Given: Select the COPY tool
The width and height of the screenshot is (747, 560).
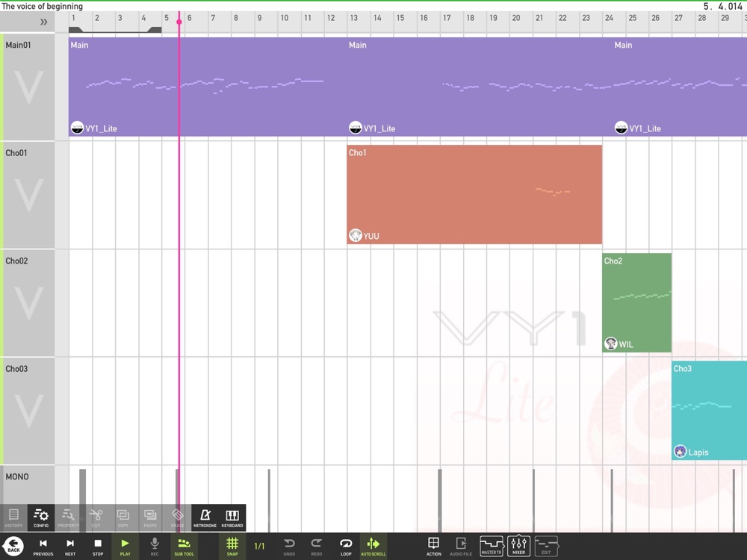Looking at the screenshot, I should [123, 517].
